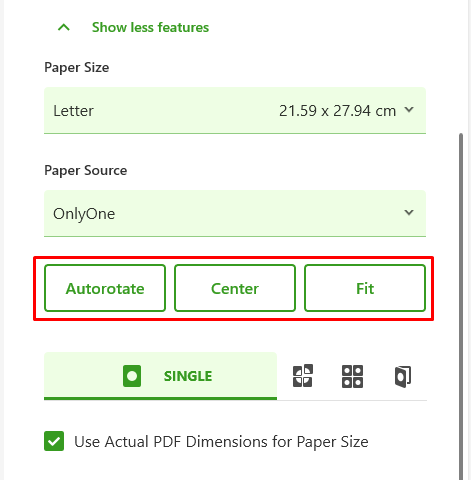Click the green single-page icon

coord(132,376)
